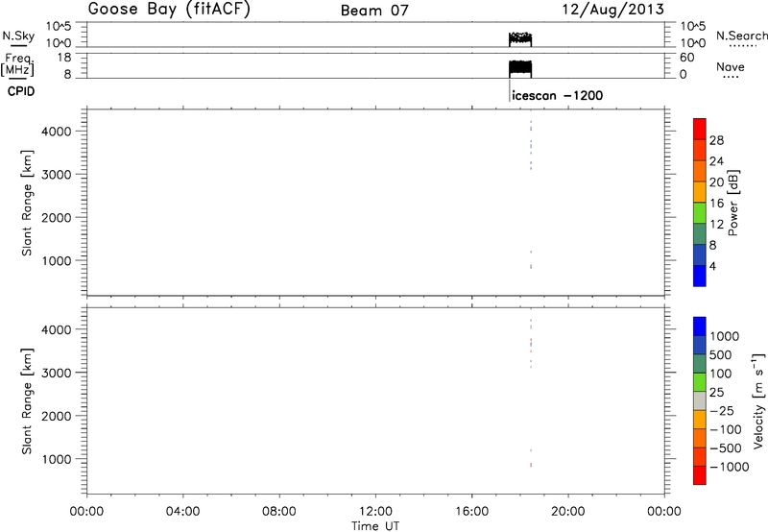Click the leftmost "00:00" time tick label
768x532 pixels.
(86, 512)
